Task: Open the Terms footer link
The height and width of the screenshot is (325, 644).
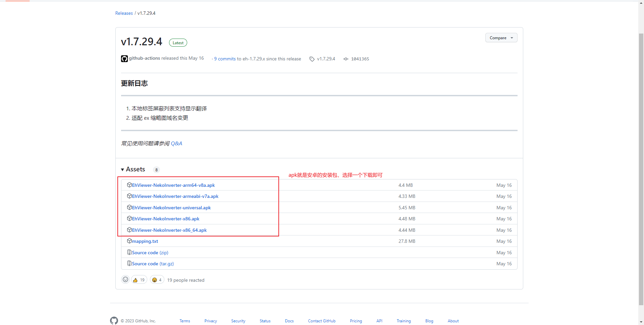Action: point(185,321)
